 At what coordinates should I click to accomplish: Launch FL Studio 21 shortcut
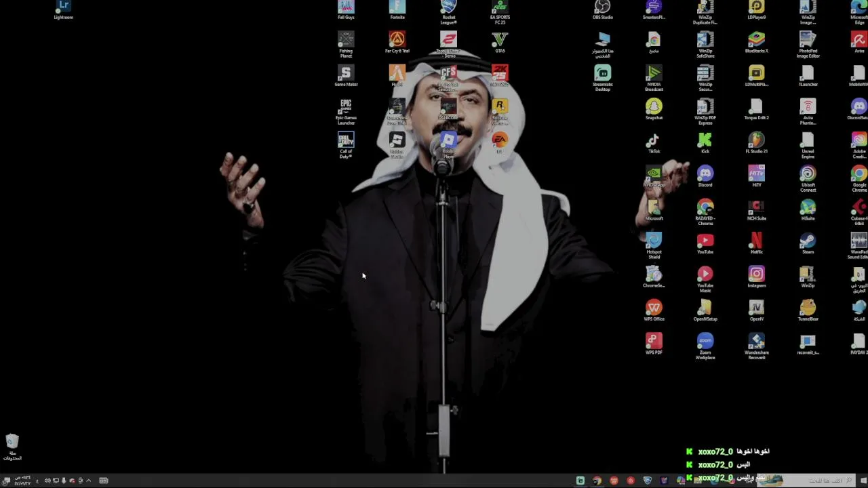click(756, 143)
